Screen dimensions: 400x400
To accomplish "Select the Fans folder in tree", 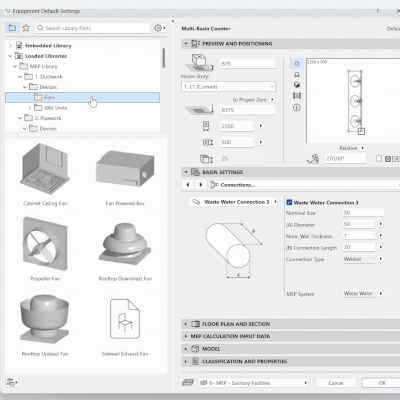I will coord(82,97).
